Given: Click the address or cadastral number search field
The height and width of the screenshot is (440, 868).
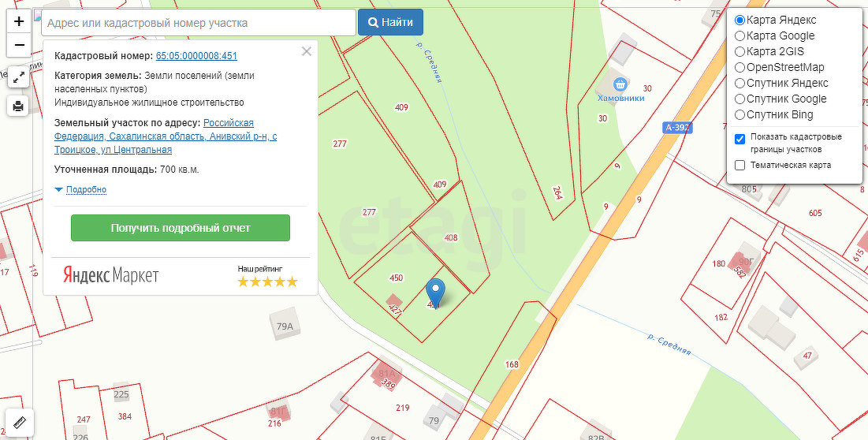Looking at the screenshot, I should 199,23.
